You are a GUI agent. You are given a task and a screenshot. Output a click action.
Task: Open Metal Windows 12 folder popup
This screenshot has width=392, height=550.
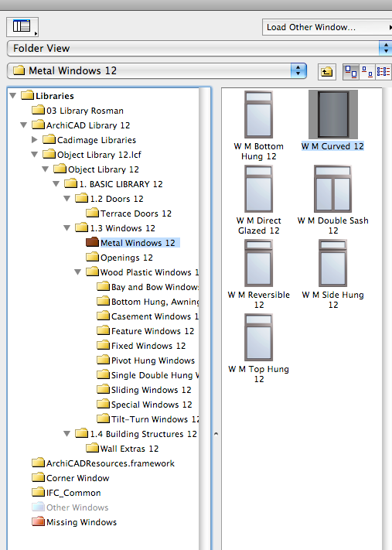pyautogui.click(x=157, y=71)
